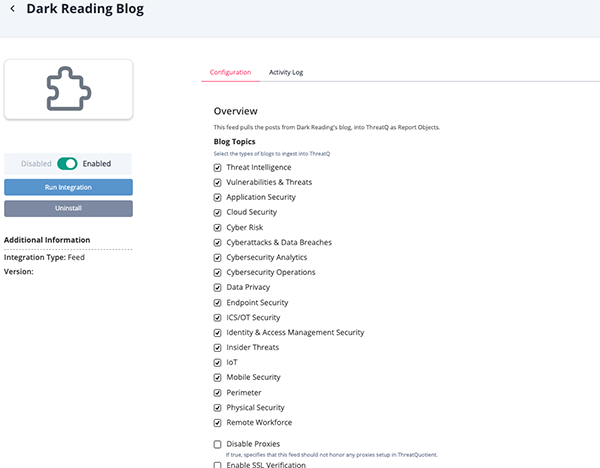The width and height of the screenshot is (600, 468).
Task: Uncheck the Insider Threats checkbox
Action: pyautogui.click(x=217, y=347)
